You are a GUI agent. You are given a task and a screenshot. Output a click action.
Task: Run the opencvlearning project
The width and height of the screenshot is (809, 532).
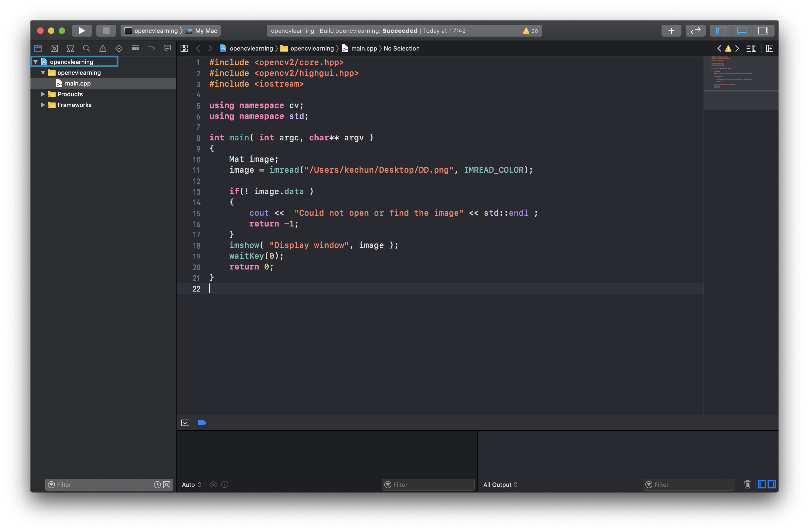tap(82, 31)
